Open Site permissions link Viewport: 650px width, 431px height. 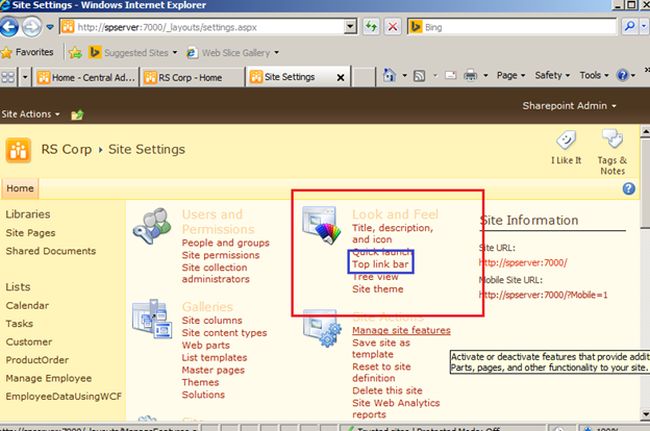[x=221, y=255]
